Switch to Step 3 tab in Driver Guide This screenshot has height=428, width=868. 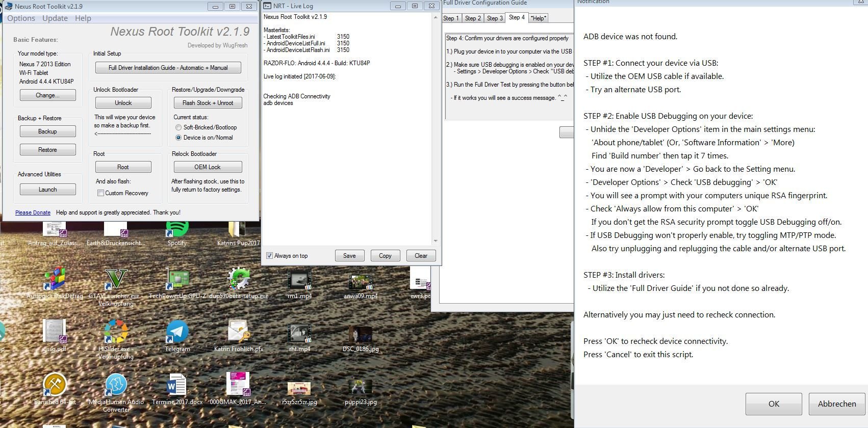pyautogui.click(x=495, y=18)
